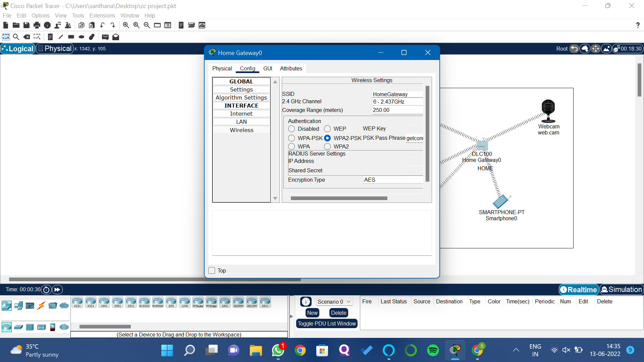The width and height of the screenshot is (644, 362).
Task: Click the LAN interface button
Action: click(x=241, y=122)
